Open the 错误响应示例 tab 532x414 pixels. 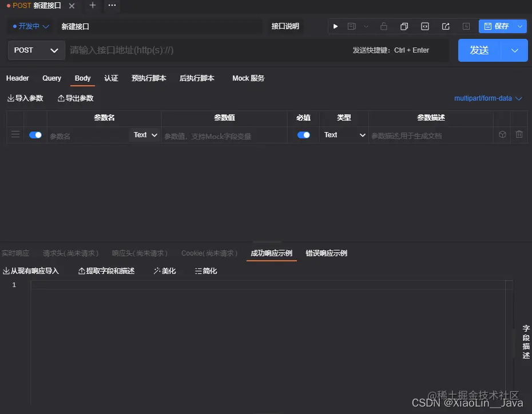pos(325,253)
